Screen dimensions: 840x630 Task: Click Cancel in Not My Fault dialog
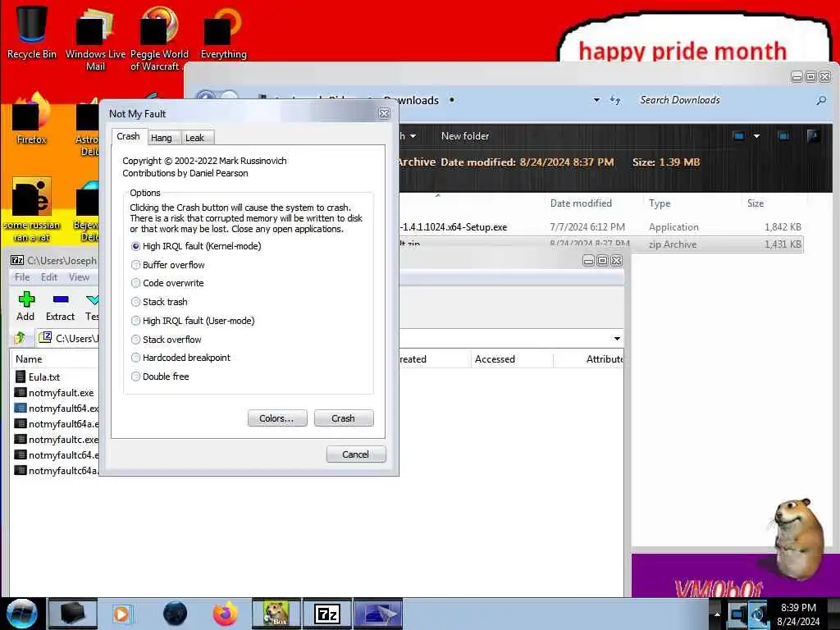(x=356, y=454)
